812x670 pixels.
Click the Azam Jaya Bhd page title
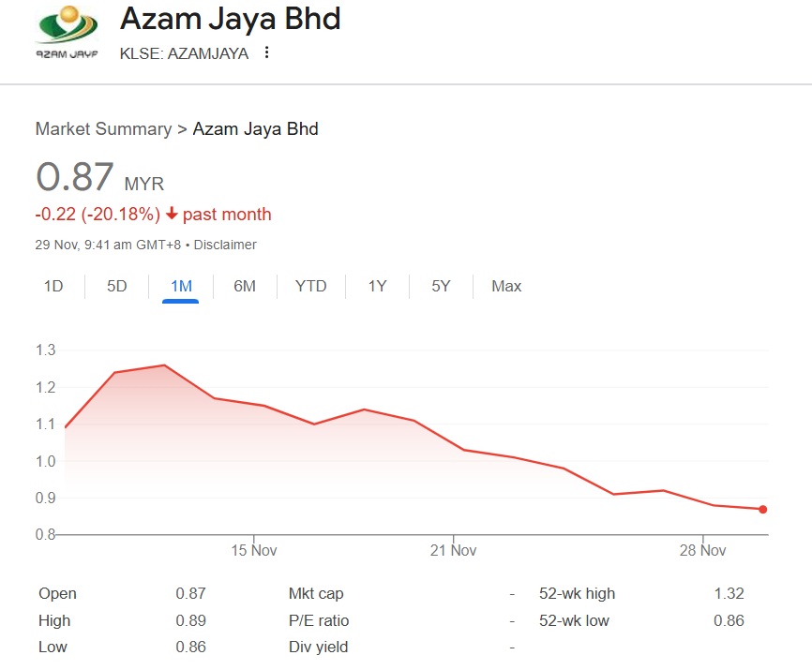click(230, 19)
